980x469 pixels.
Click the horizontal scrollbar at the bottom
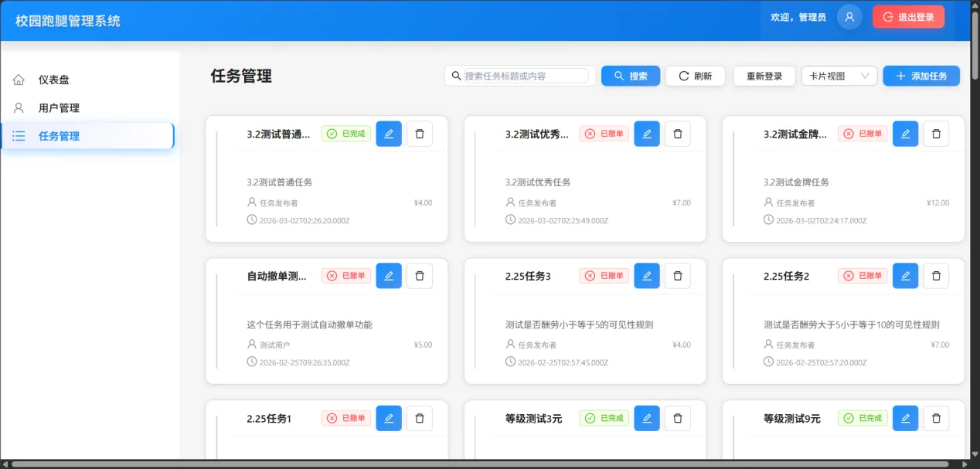[x=479, y=464]
